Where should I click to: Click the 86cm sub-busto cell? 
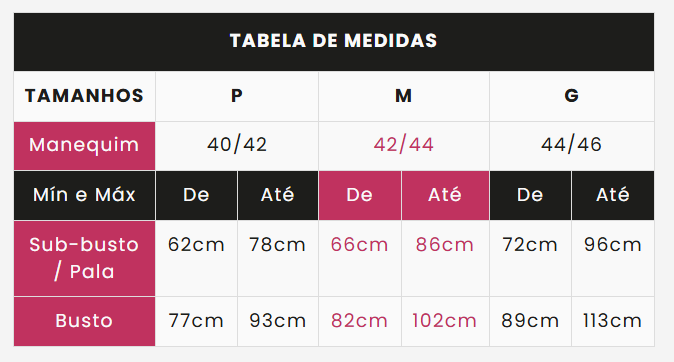coord(445,258)
